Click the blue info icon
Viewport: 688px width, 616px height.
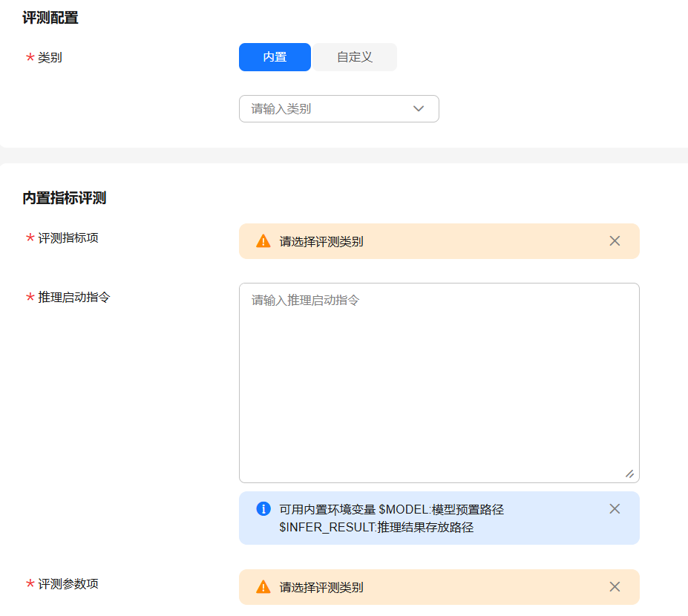(263, 509)
